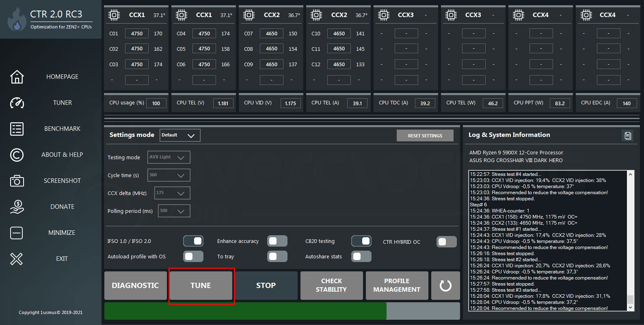Click the chip icon of last CCX4 card

point(586,15)
